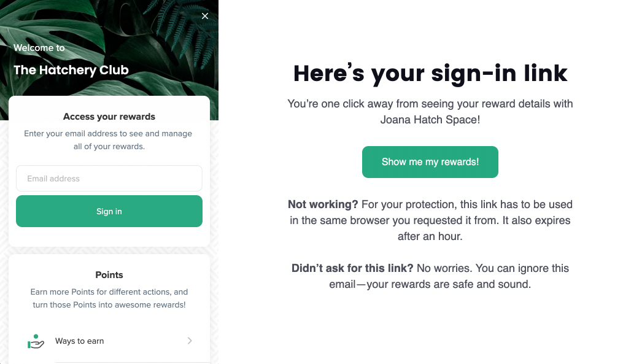Click Here's your sign-in link heading
The height and width of the screenshot is (364, 623).
(430, 74)
